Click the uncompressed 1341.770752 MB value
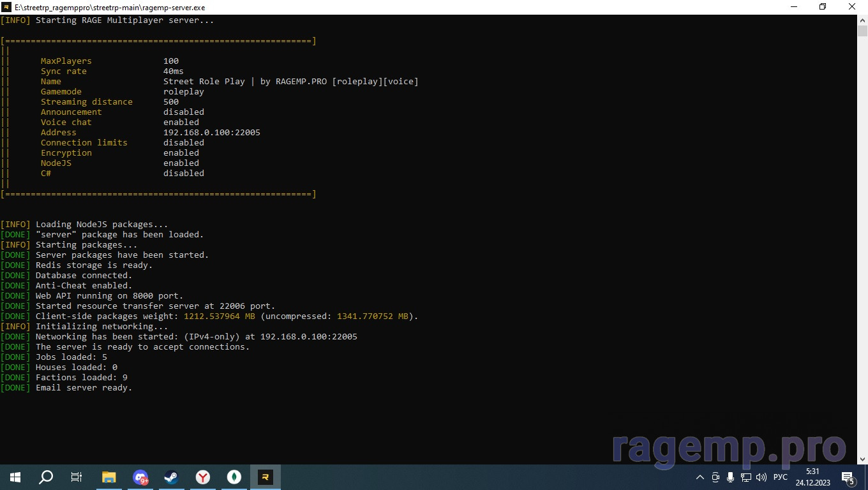The image size is (868, 490). (373, 316)
